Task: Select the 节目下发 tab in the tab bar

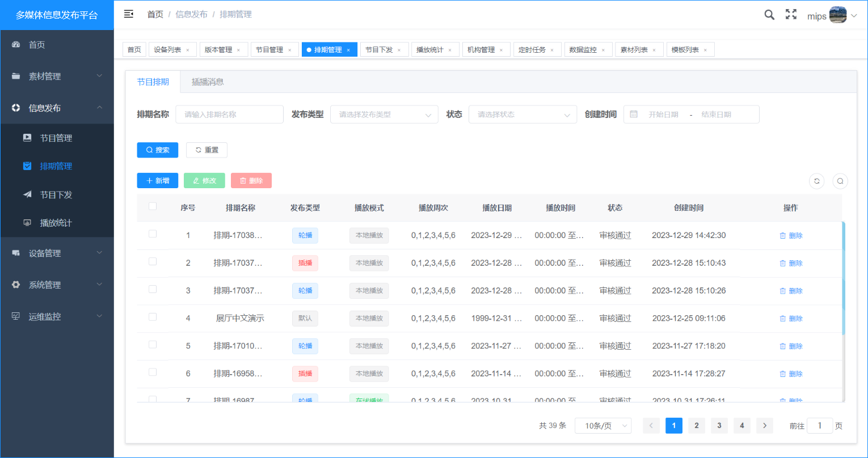Action: 380,49
